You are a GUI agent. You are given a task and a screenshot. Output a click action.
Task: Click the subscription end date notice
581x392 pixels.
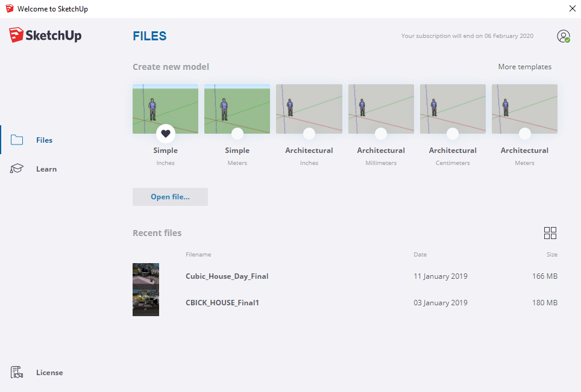click(467, 36)
